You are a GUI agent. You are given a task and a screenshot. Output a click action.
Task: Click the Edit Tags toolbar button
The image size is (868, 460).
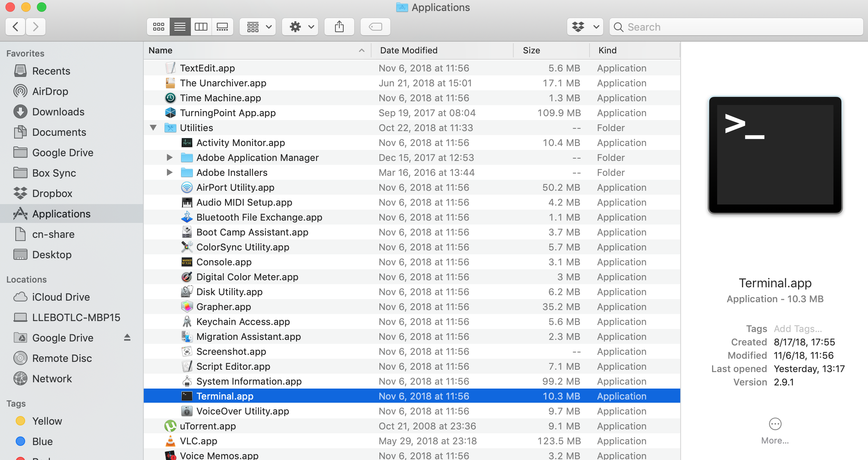tap(375, 27)
